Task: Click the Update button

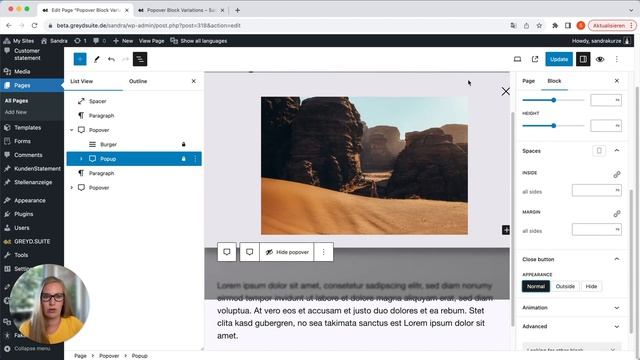Action: coord(559,59)
